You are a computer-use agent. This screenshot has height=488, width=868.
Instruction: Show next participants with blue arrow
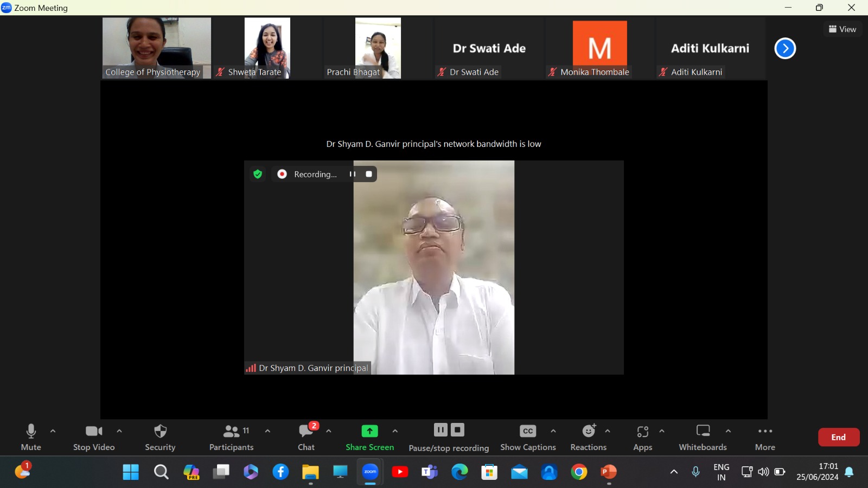784,49
